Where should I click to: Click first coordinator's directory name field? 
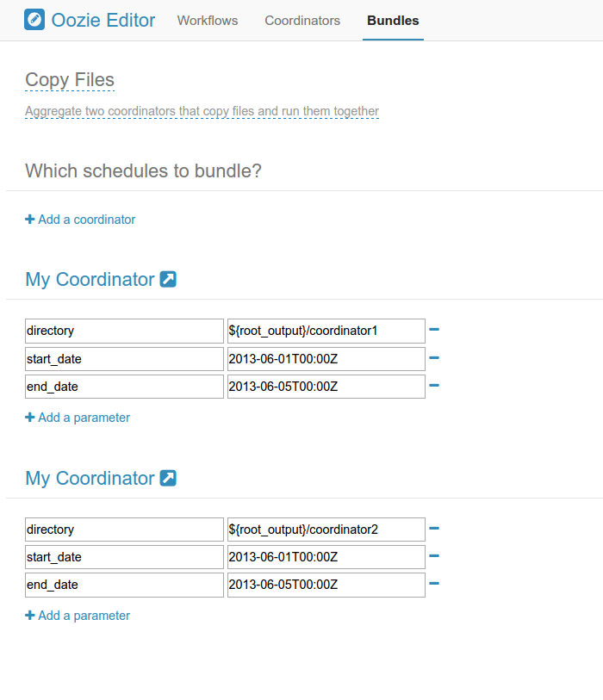[124, 331]
